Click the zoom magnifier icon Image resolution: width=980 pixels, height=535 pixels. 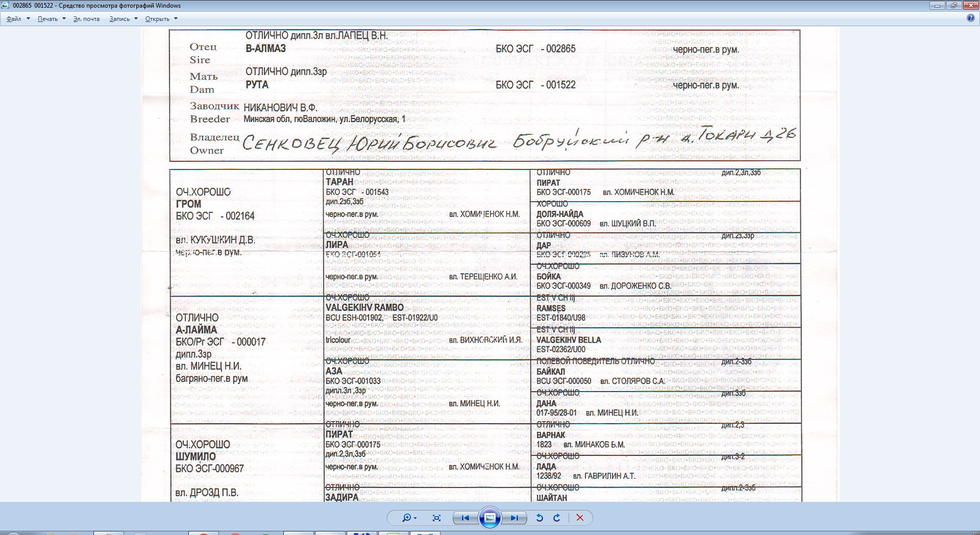point(406,518)
